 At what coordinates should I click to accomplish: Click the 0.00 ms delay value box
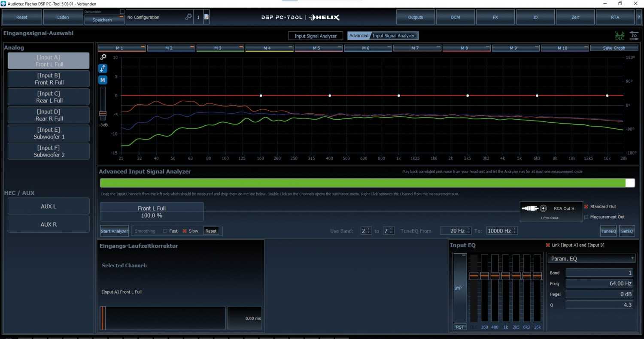click(x=244, y=318)
